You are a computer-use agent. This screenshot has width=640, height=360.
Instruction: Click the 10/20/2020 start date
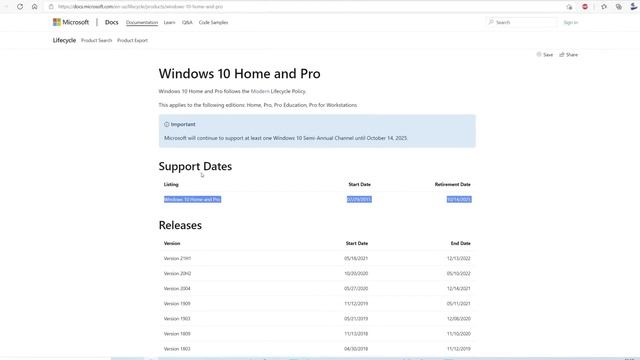click(356, 273)
